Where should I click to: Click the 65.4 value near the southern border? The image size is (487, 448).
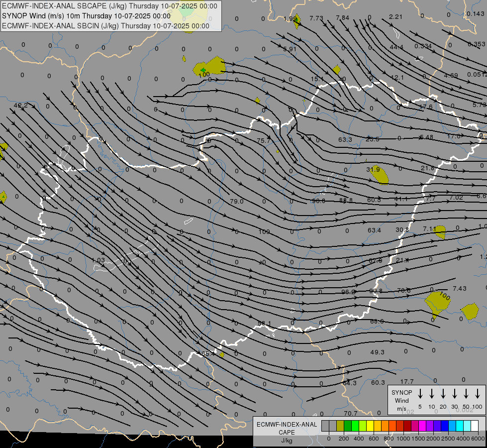[208, 354]
